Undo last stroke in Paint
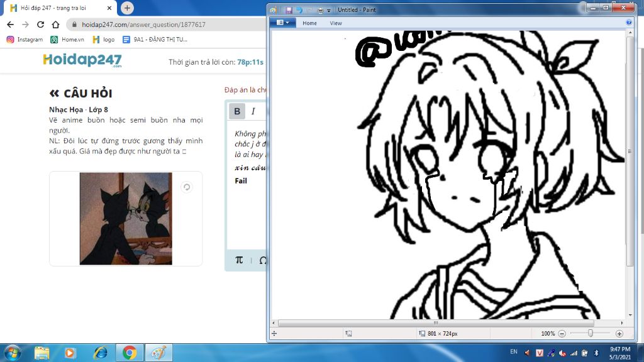Image resolution: width=644 pixels, height=362 pixels. pyautogui.click(x=299, y=10)
